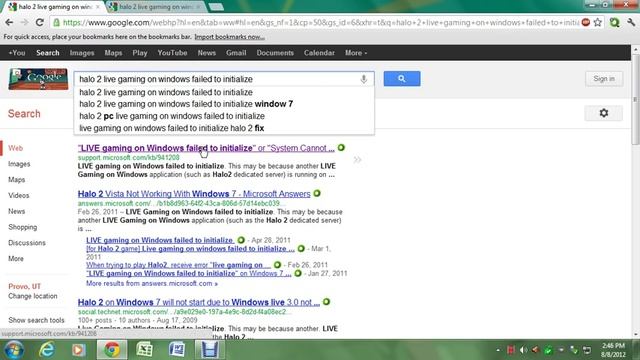Open Images in the black navigation bar
640x360 pixels.
pyautogui.click(x=82, y=53)
